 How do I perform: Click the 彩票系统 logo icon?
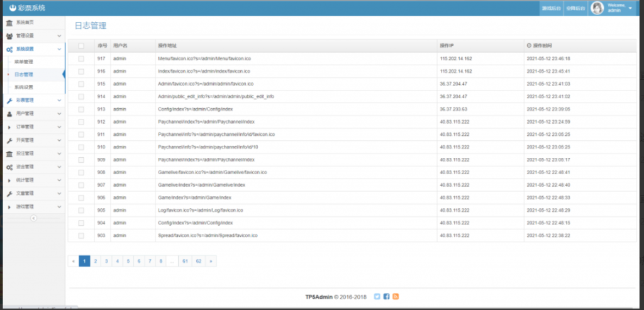[x=13, y=8]
